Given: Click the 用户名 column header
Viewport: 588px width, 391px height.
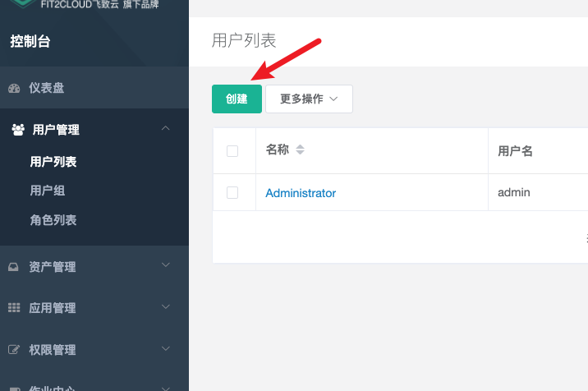Looking at the screenshot, I should point(515,151).
